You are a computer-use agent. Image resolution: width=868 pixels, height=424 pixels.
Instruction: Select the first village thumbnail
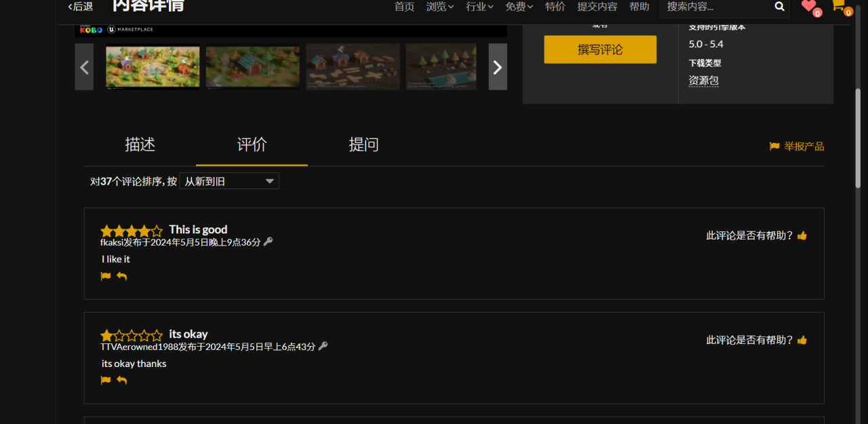coord(153,66)
